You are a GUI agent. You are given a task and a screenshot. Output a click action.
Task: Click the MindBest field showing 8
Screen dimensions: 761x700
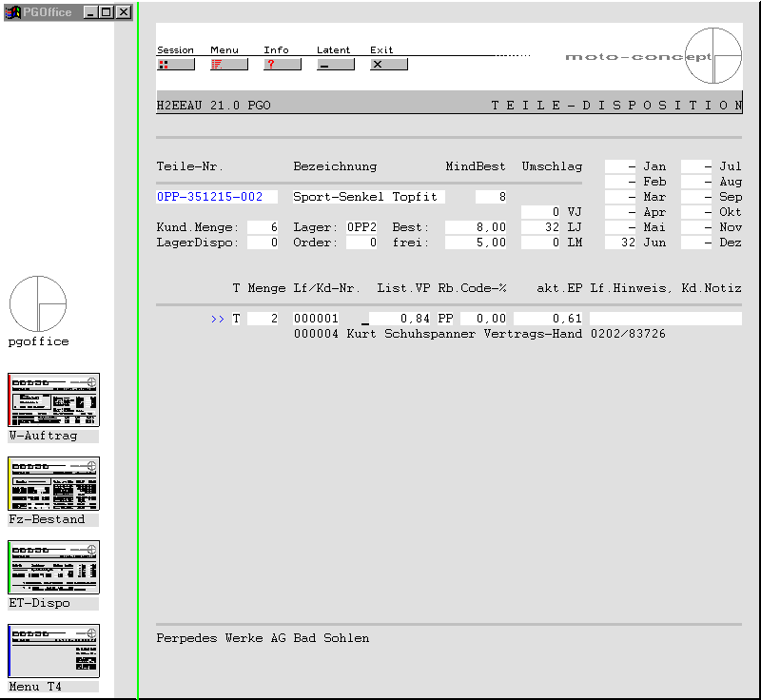[x=493, y=197]
